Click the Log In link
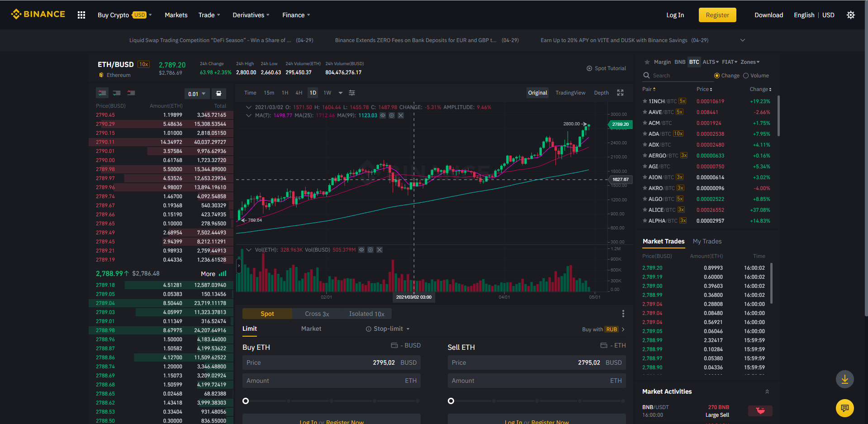Screen dimensions: 868x424 pos(675,15)
